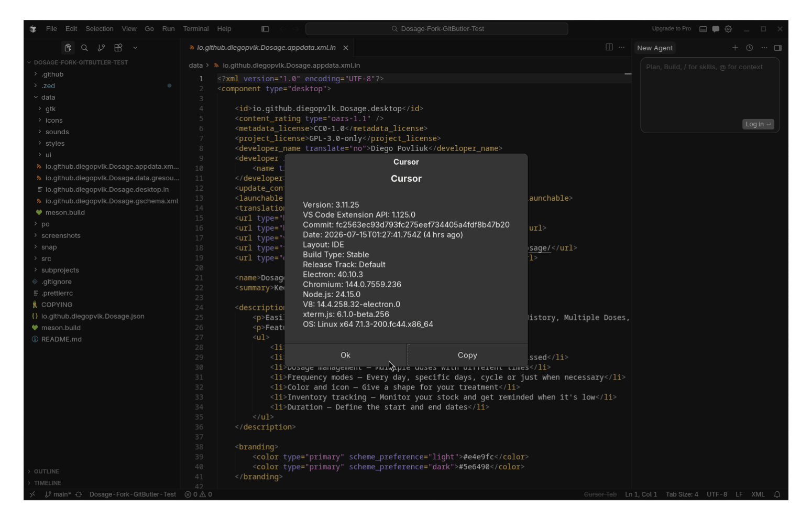Select the New Agent tab
812x519 pixels.
point(655,48)
